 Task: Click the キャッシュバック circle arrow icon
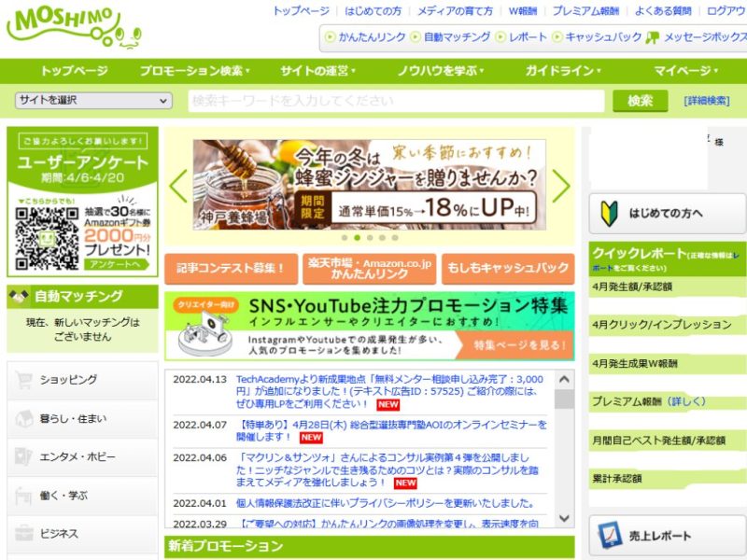[557, 36]
